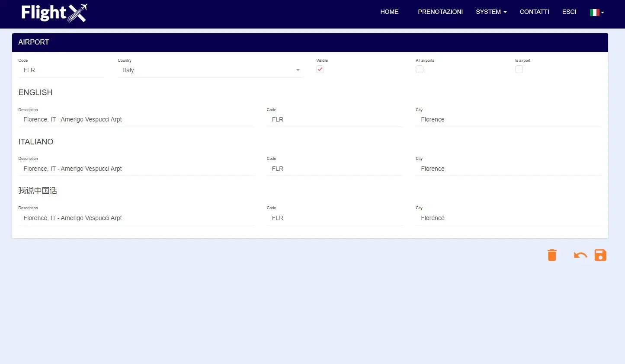This screenshot has width=625, height=364.
Task: Click the FlightX logo
Action: 53,13
